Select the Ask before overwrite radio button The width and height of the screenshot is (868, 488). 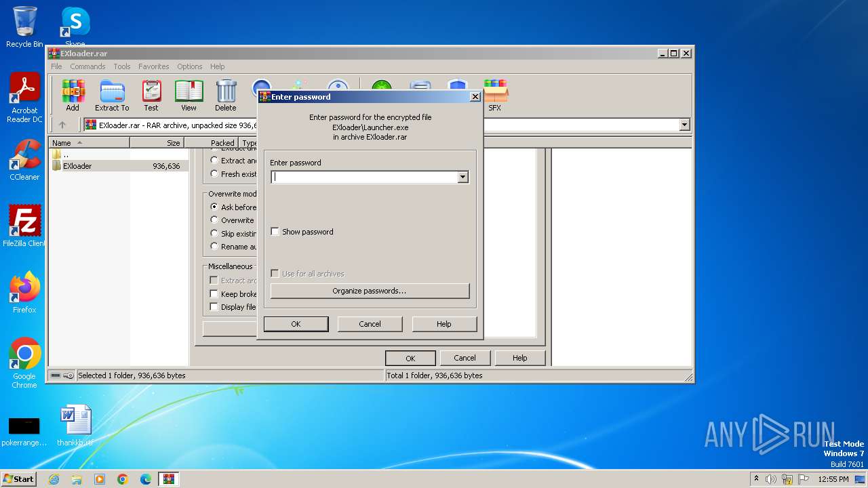(214, 207)
